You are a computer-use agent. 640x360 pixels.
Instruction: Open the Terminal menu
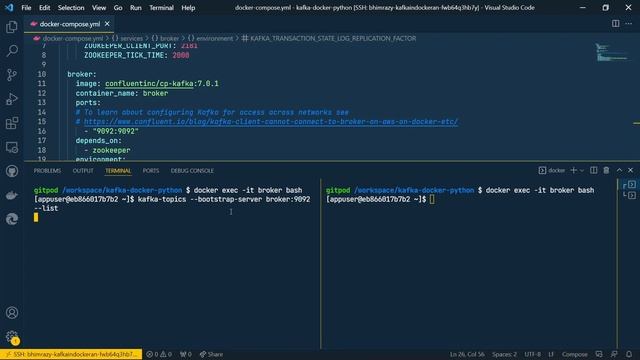pos(161,8)
